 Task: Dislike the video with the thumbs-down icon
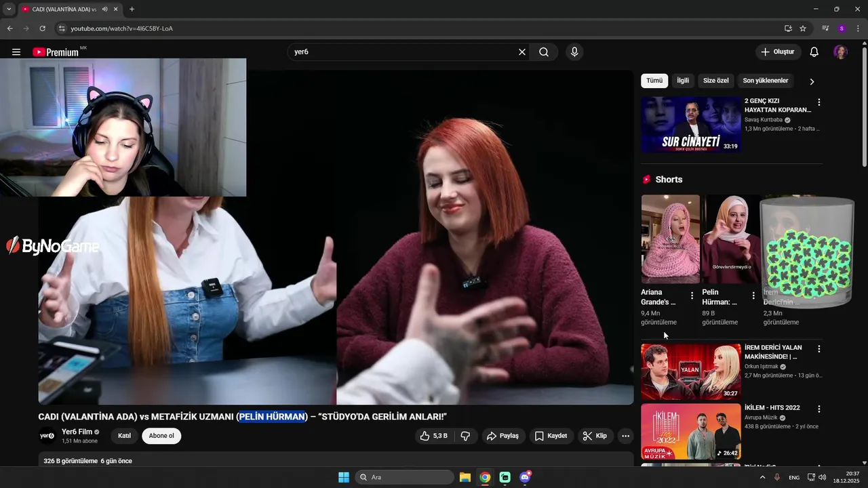465,436
